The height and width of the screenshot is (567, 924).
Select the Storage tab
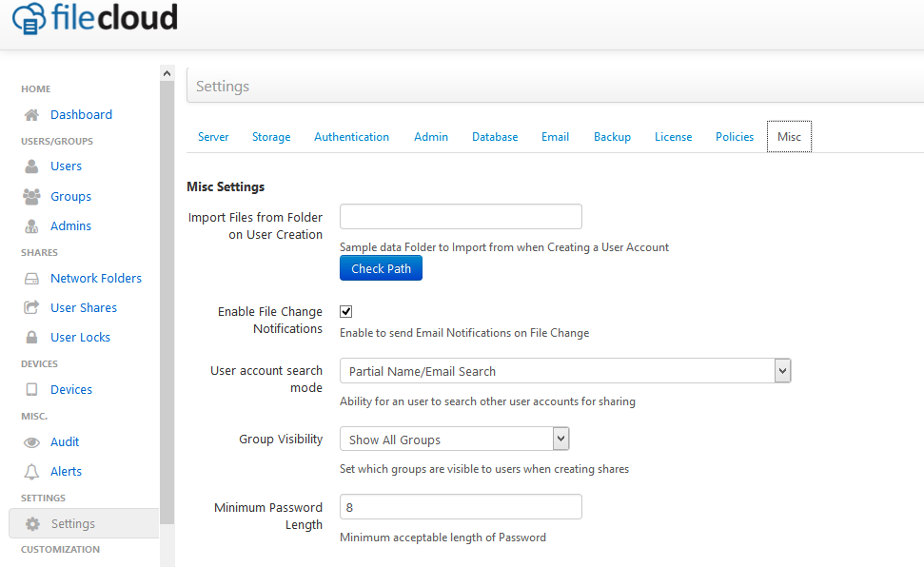click(x=271, y=137)
